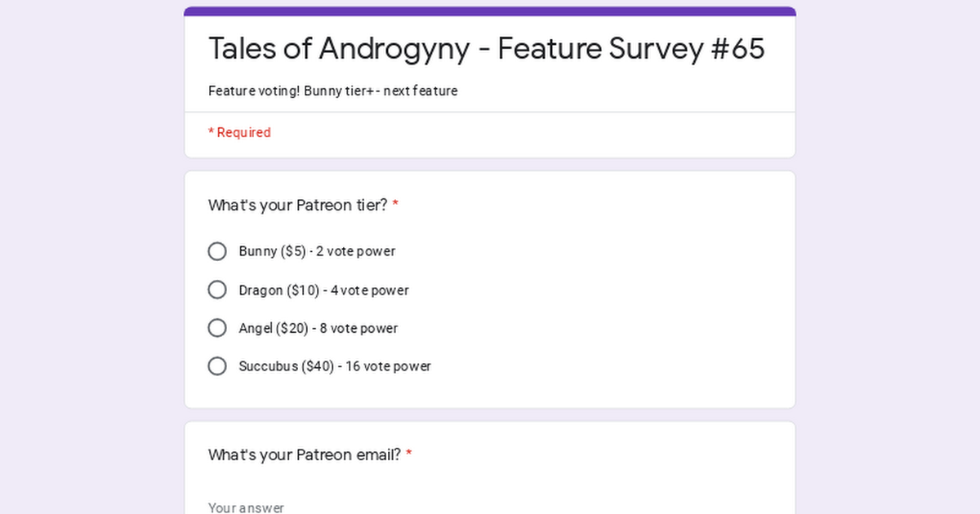This screenshot has height=514, width=980.
Task: Click blank space below the Succubus option
Action: tap(490, 393)
